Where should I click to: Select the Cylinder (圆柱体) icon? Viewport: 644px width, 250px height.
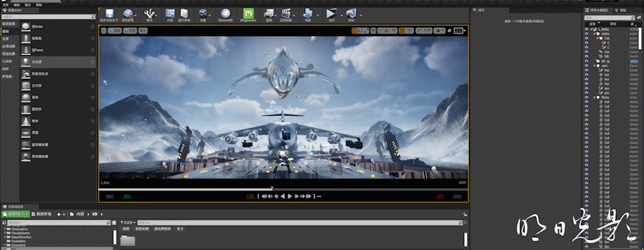tap(26, 110)
